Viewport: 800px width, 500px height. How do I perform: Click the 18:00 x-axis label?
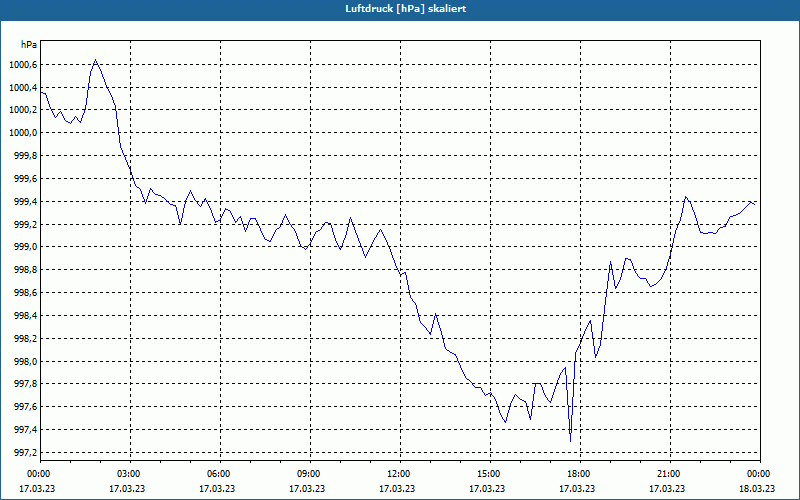580,474
